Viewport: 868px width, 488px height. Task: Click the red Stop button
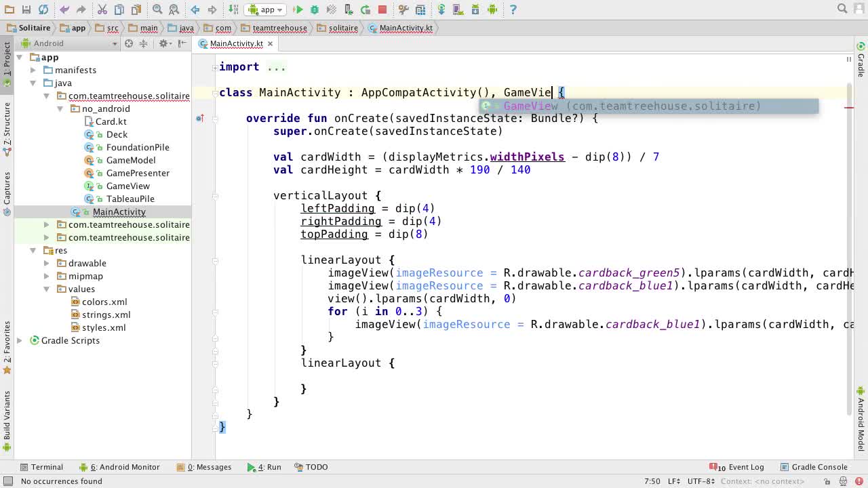[x=382, y=9]
